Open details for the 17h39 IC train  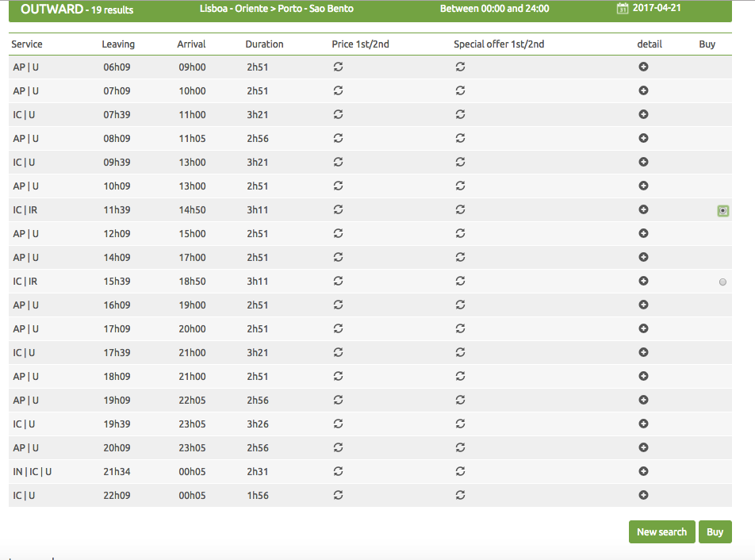click(643, 353)
